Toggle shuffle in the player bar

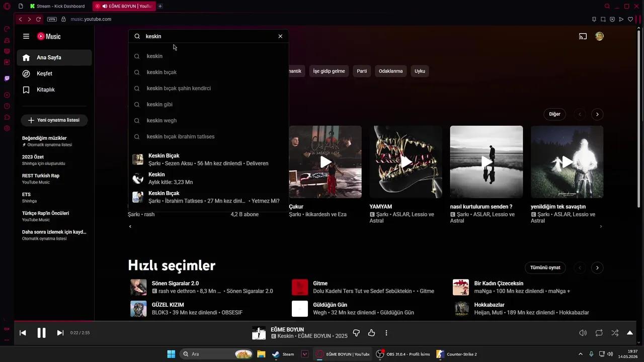tap(615, 333)
